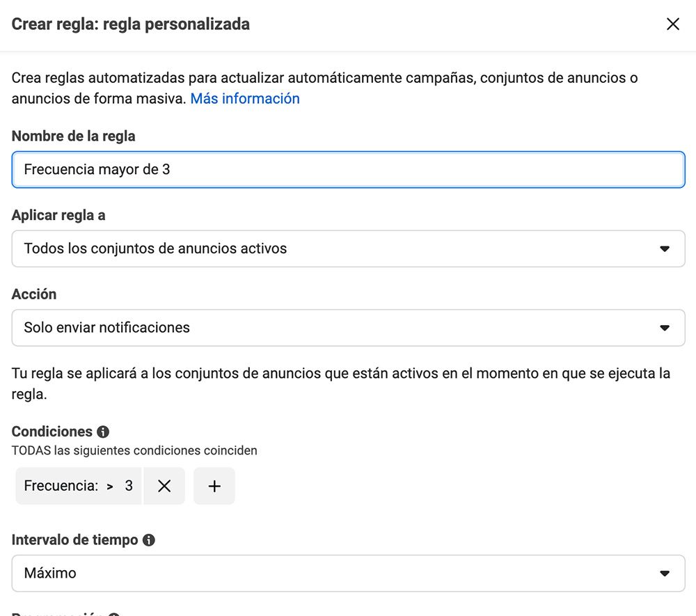This screenshot has width=696, height=616.
Task: Open the Aplicar regla a dropdown
Action: (348, 248)
